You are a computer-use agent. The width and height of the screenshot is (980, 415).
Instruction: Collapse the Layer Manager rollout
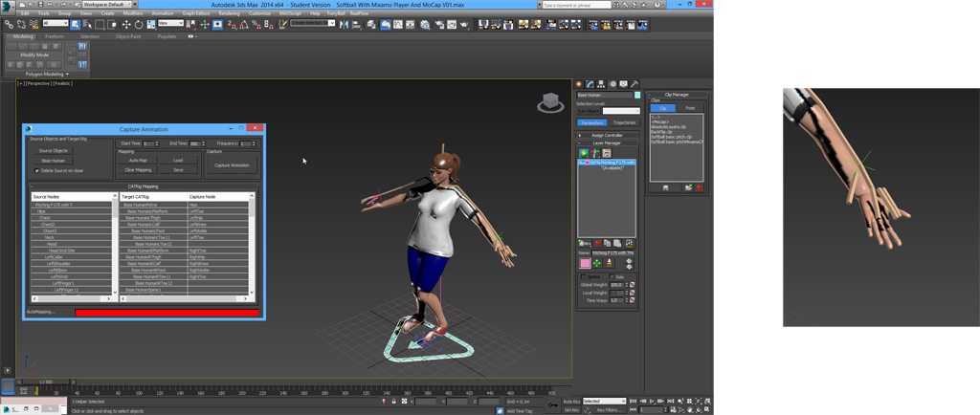(x=607, y=142)
